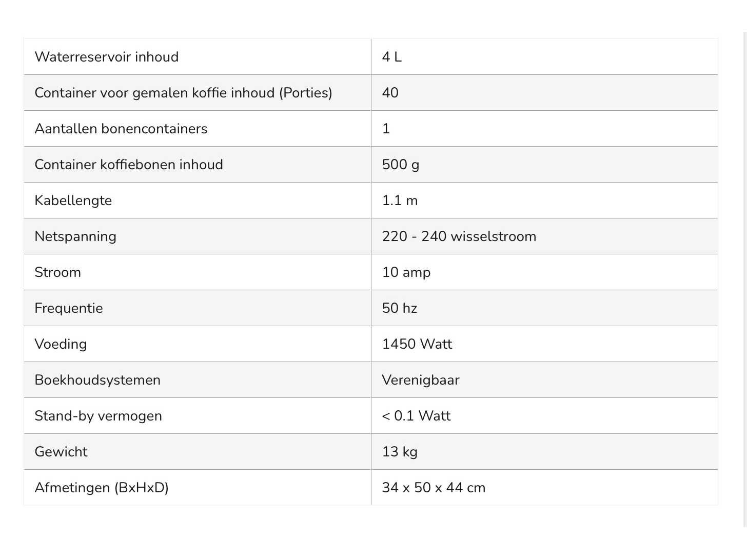
Task: Click the Frequentie label
Action: 69,308
